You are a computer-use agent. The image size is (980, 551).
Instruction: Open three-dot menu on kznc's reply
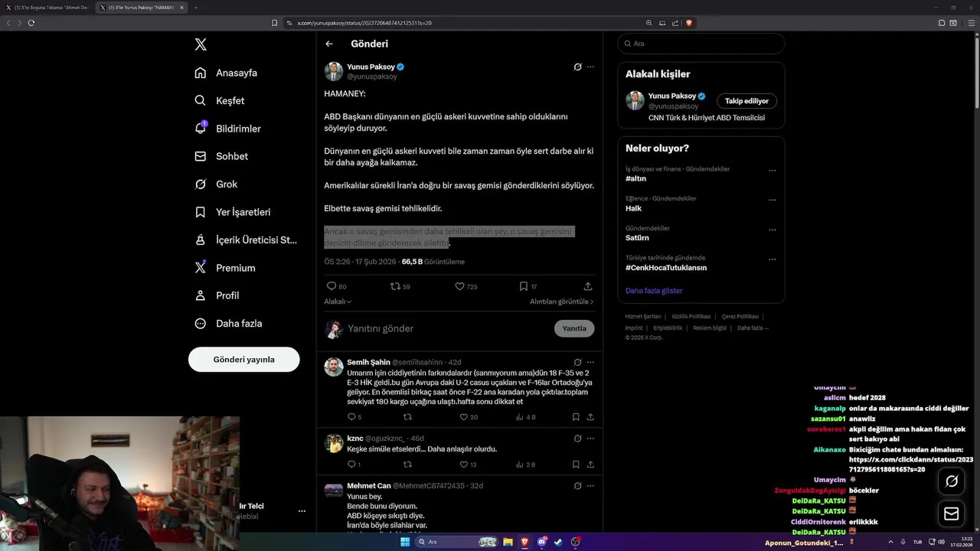coord(590,438)
